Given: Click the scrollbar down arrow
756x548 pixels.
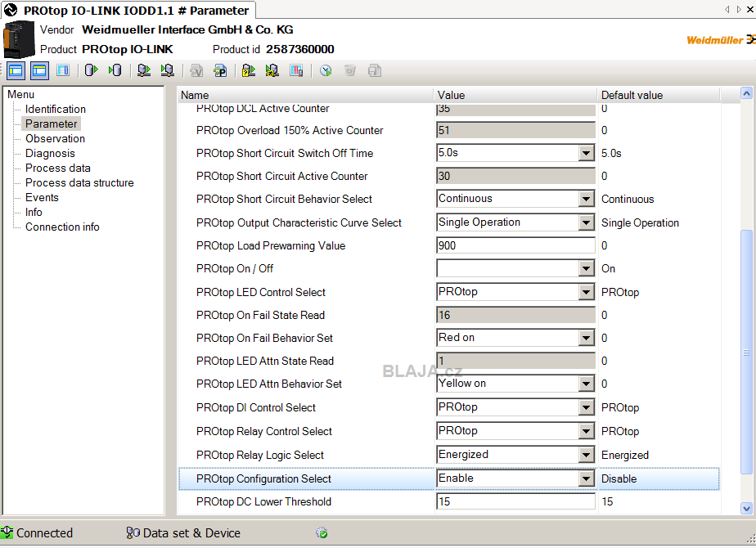Looking at the screenshot, I should pyautogui.click(x=746, y=508).
